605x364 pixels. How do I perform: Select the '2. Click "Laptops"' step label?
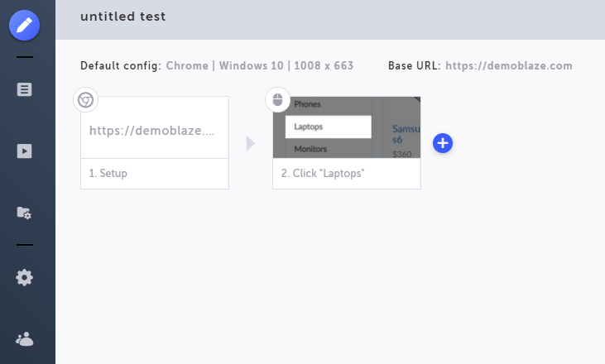pyautogui.click(x=323, y=174)
